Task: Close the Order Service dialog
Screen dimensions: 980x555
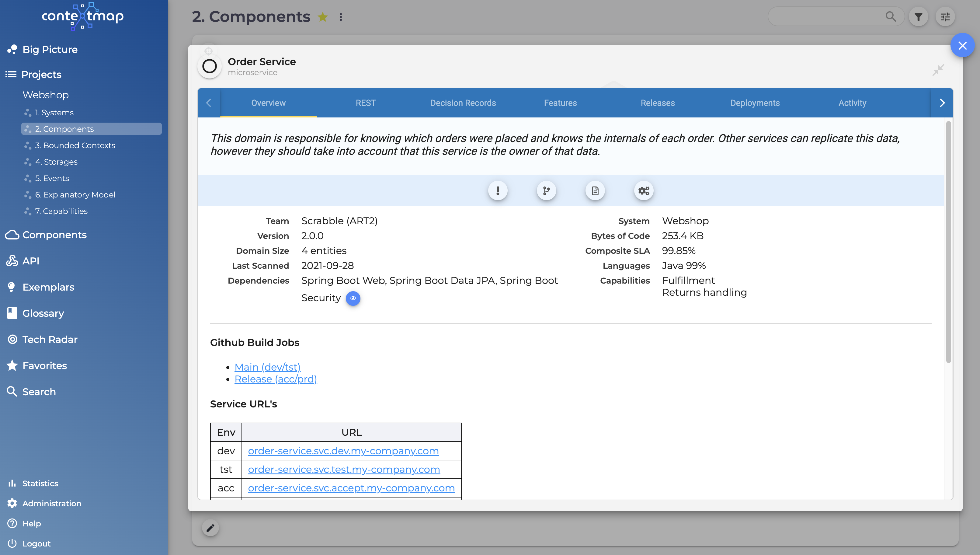Action: click(962, 45)
